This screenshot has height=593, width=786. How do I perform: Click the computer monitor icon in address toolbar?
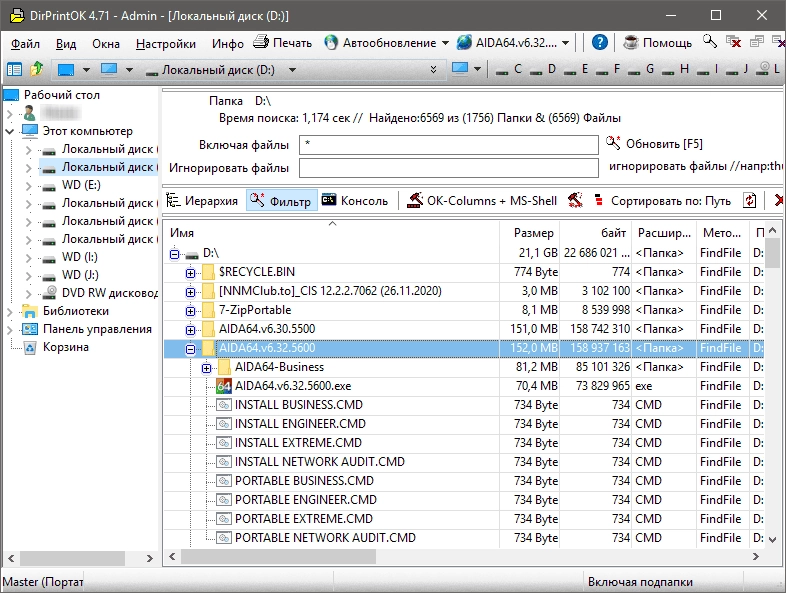click(x=109, y=69)
